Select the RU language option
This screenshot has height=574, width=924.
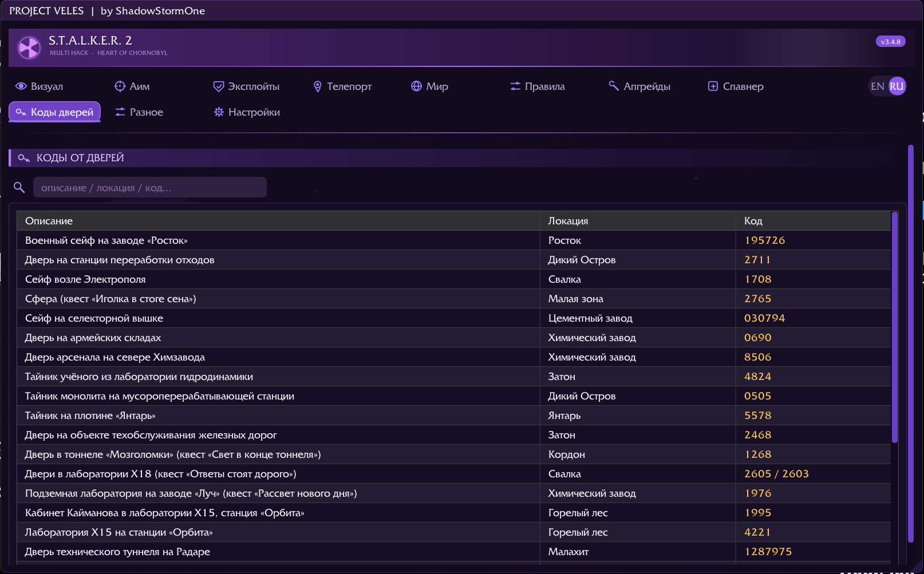coord(897,86)
